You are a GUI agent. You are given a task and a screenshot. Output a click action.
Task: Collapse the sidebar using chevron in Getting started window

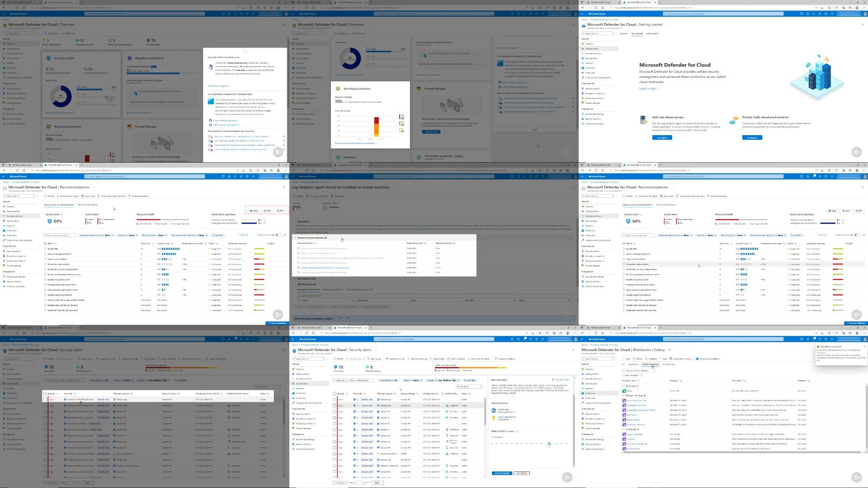pos(616,33)
